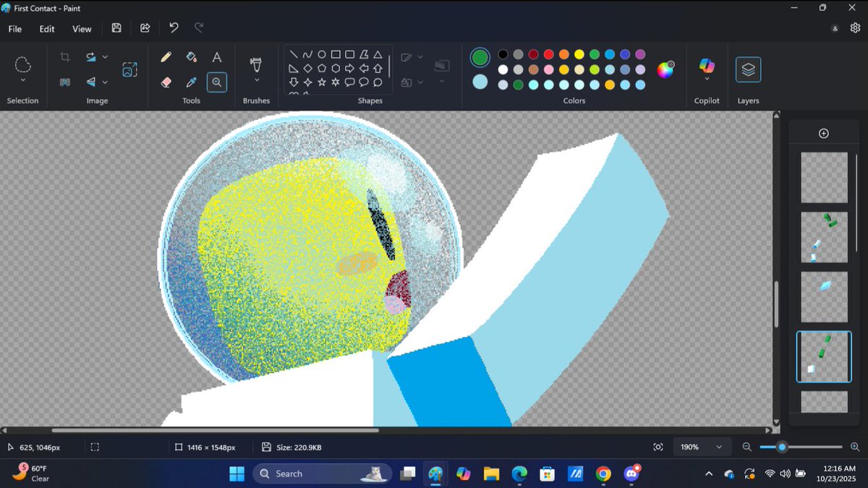Expand the Flip options chevron
The height and width of the screenshot is (488, 868).
105,82
